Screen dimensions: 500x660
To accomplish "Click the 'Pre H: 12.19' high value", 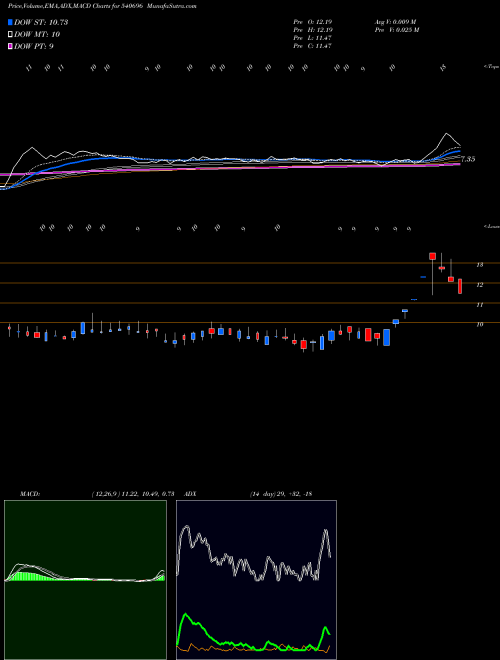I will tap(313, 30).
